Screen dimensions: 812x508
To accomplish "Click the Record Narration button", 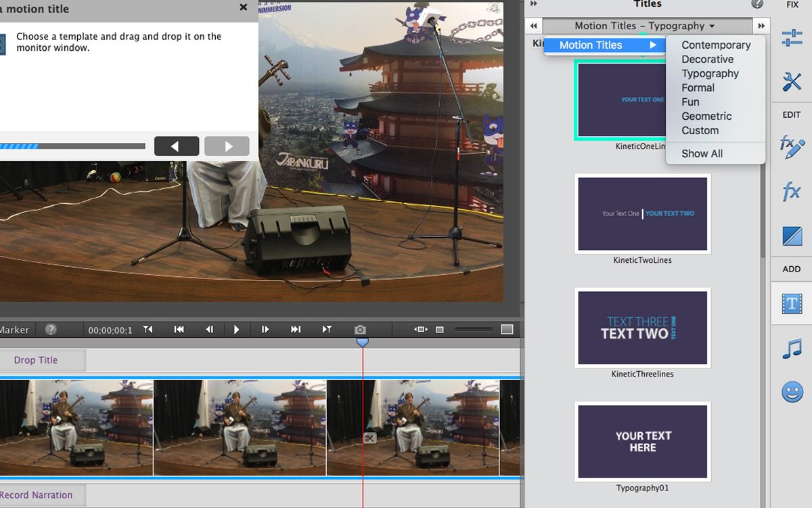I will coord(37,495).
